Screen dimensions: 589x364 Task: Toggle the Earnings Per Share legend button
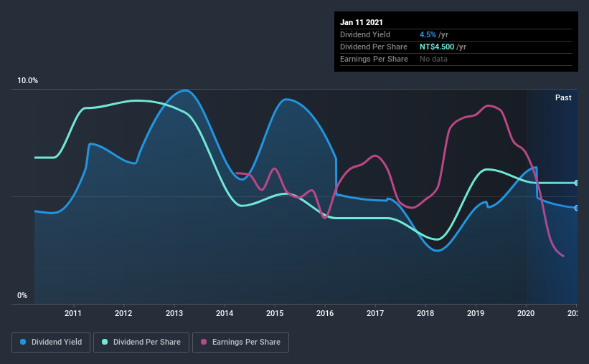[240, 343]
